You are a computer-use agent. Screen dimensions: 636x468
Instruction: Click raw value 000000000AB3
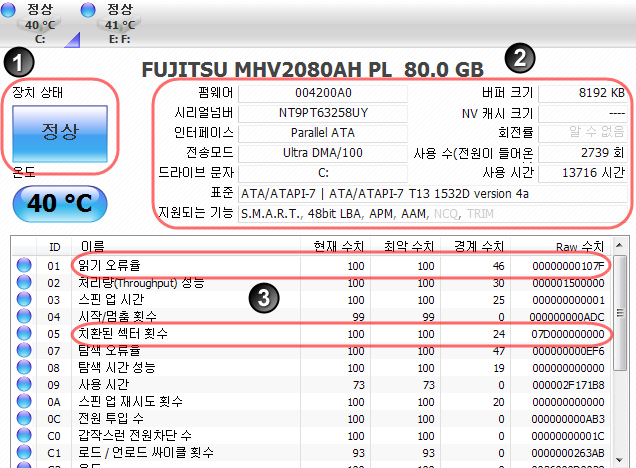click(568, 419)
